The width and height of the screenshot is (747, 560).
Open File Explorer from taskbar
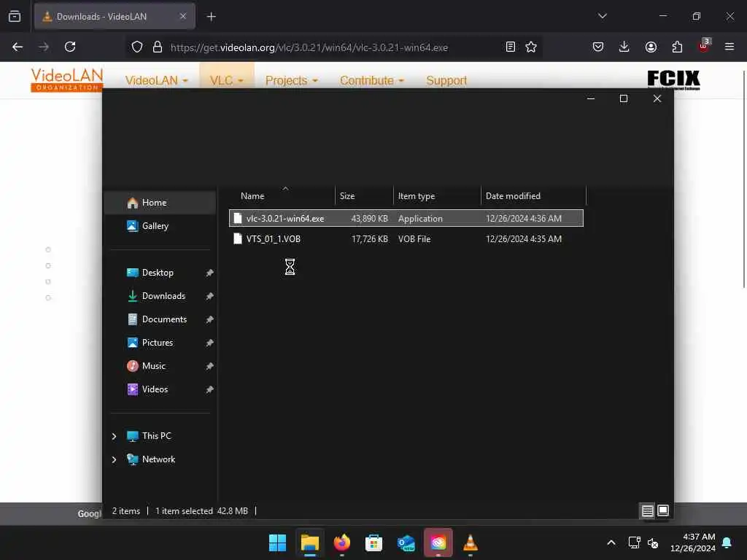coord(309,542)
